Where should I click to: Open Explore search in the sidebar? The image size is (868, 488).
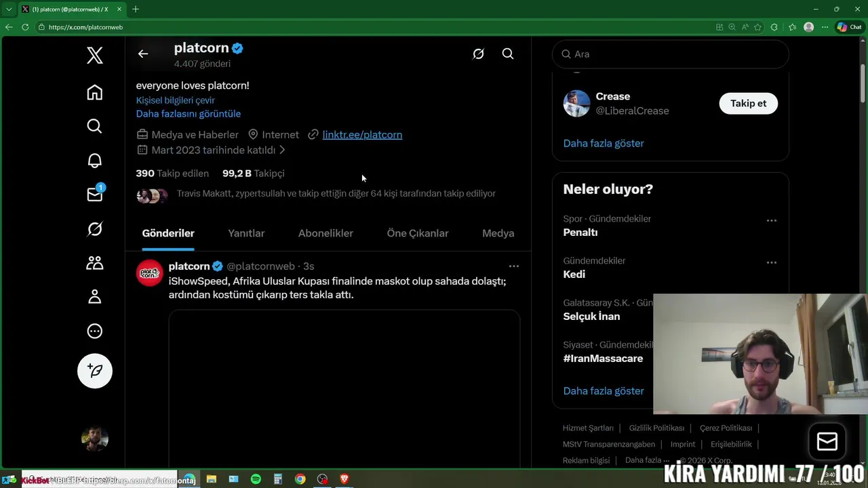point(95,126)
